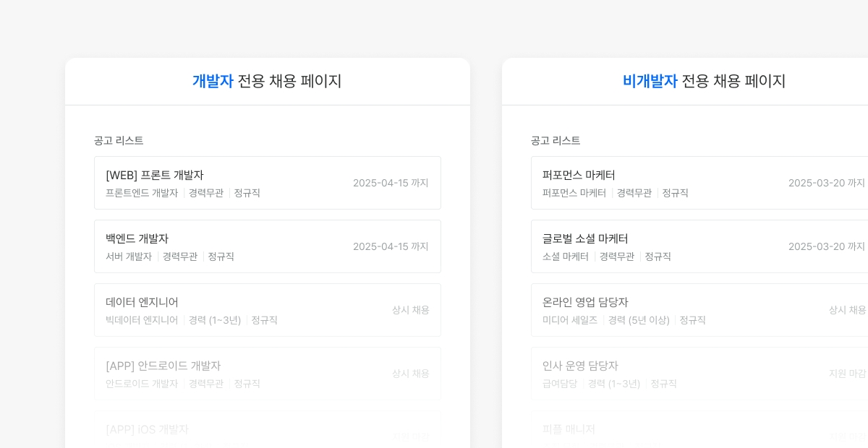
Task: Click 상시 채용 status on 데이터 엔지니어 posting
Action: (x=410, y=310)
